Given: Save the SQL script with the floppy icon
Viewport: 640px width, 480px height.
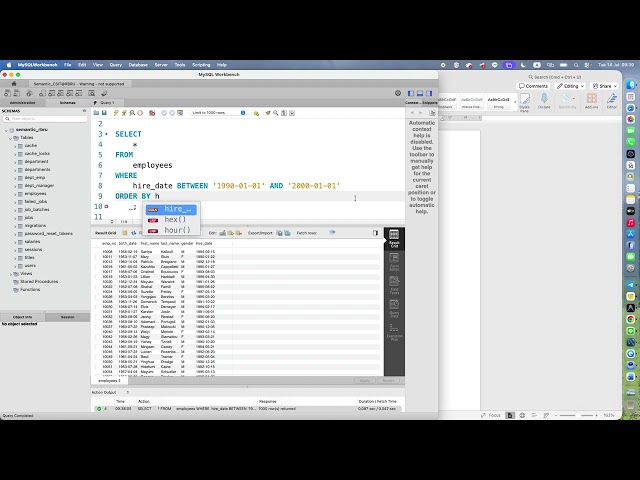Looking at the screenshot, I should pyautogui.click(x=104, y=113).
